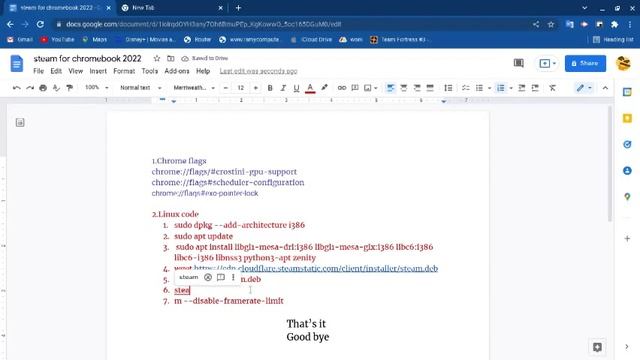Open the Last edit history link

click(x=258, y=71)
